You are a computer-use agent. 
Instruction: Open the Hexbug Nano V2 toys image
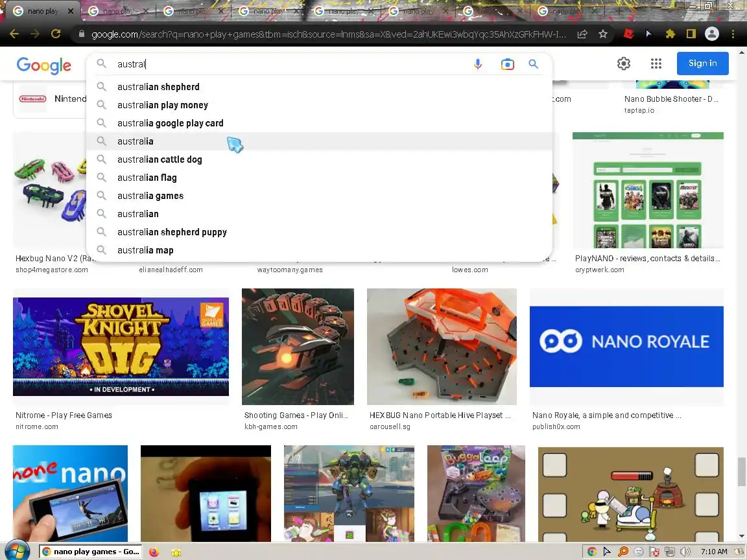pos(49,190)
